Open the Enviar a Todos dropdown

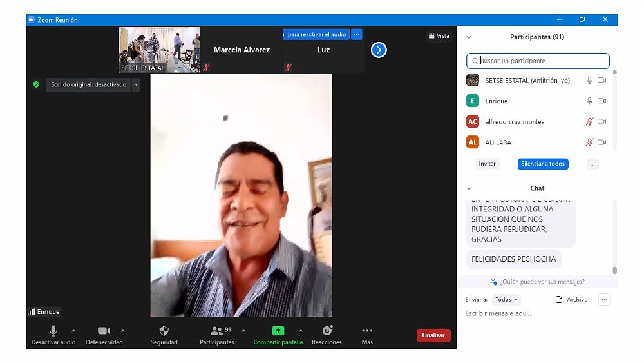507,300
